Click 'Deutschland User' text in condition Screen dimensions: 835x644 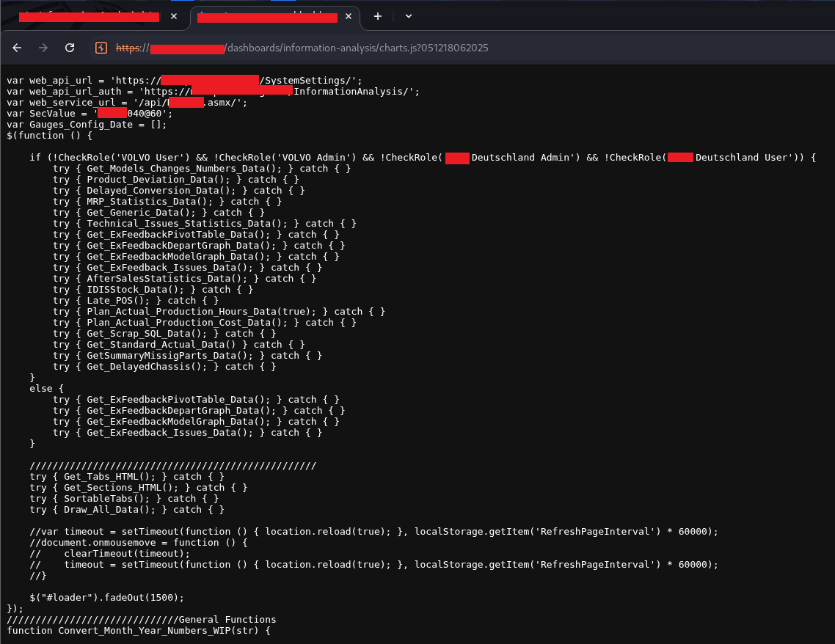point(743,158)
